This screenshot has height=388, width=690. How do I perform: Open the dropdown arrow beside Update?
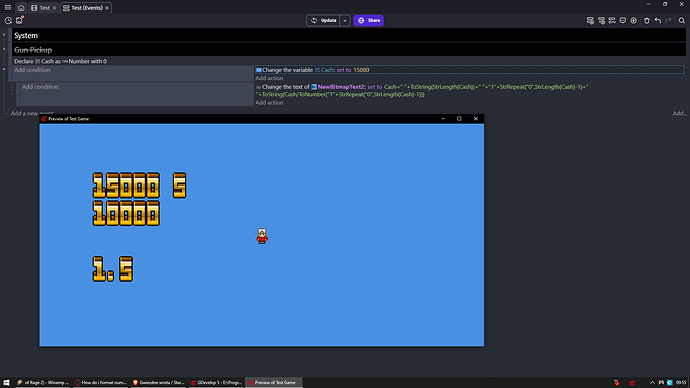[345, 20]
